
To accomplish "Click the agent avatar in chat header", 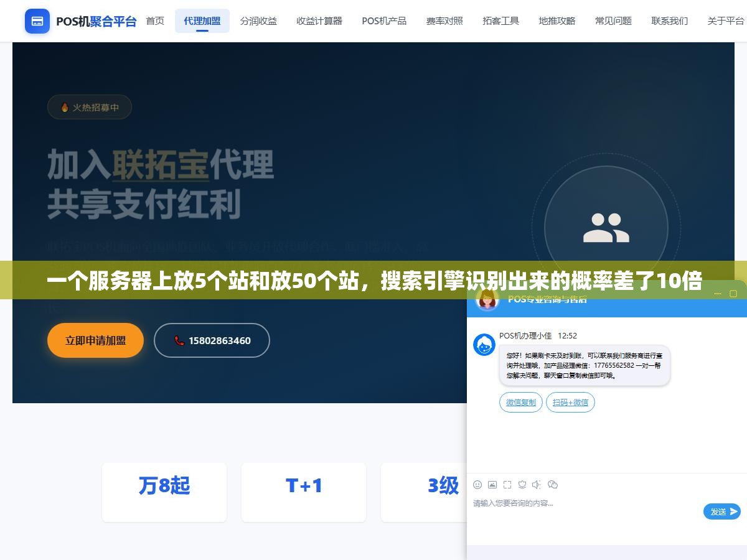I will [487, 299].
